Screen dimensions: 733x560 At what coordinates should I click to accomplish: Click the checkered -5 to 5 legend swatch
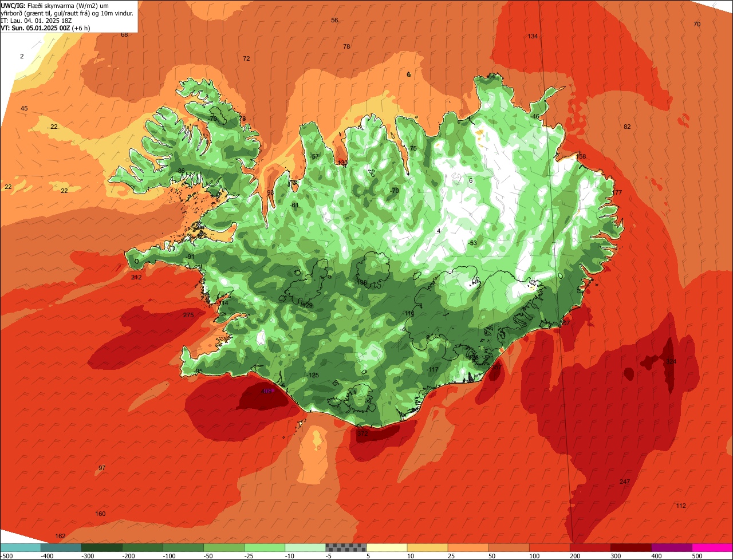click(x=346, y=548)
